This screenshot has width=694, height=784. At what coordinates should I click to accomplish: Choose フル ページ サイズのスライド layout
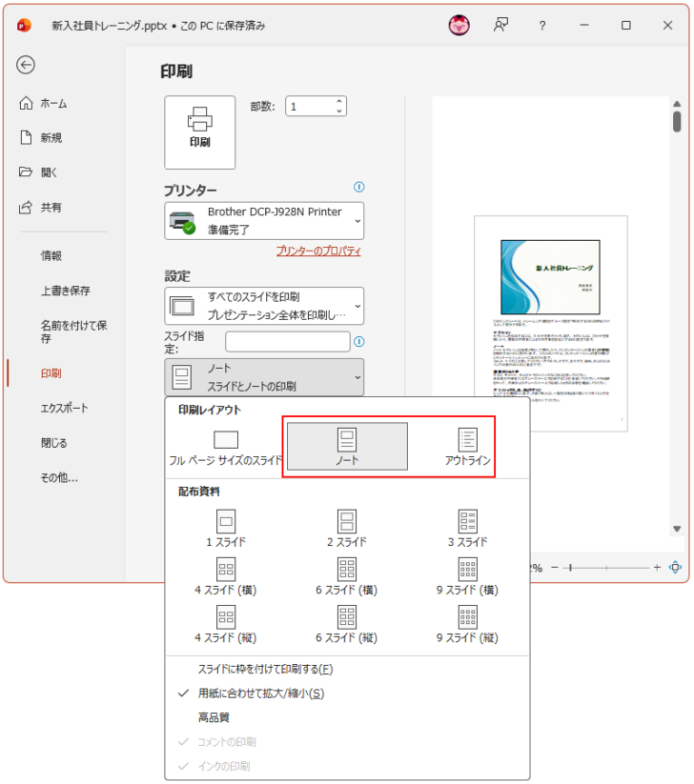point(225,446)
